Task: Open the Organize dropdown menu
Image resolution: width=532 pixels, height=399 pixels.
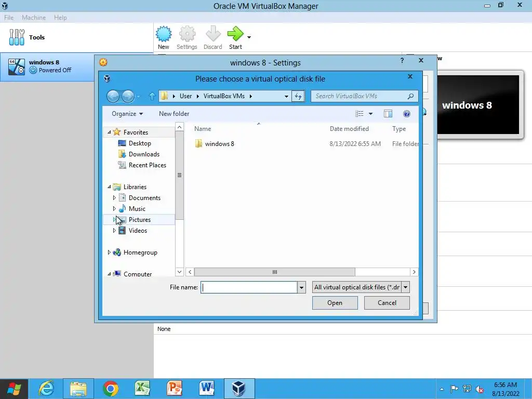Action: [x=127, y=114]
